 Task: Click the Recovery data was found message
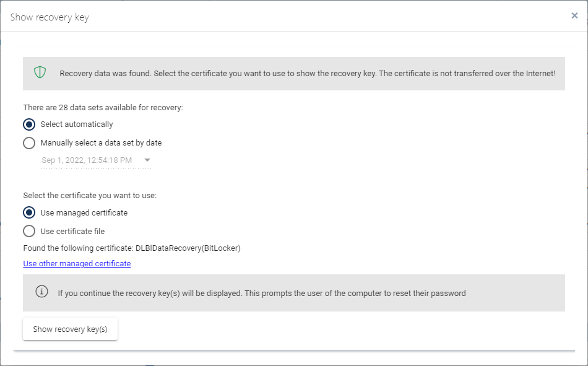[308, 74]
